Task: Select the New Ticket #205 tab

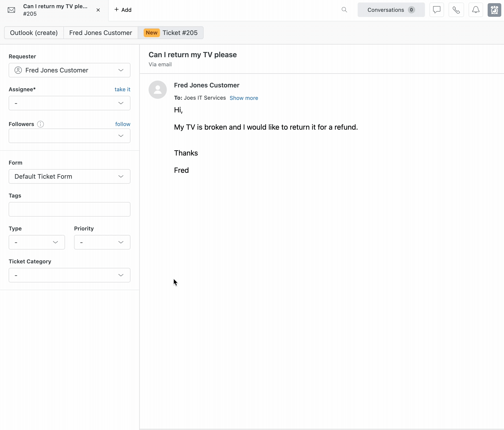Action: point(171,33)
